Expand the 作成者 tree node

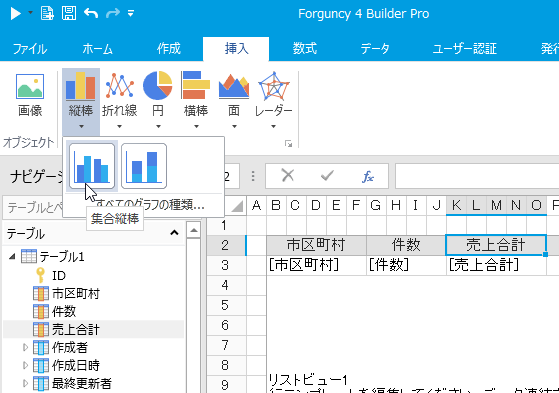(25, 347)
